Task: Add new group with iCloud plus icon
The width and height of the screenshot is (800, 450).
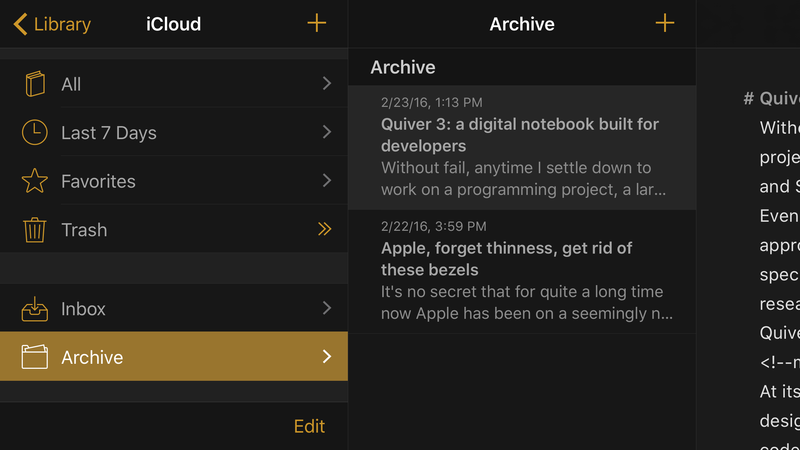Action: coord(316,23)
